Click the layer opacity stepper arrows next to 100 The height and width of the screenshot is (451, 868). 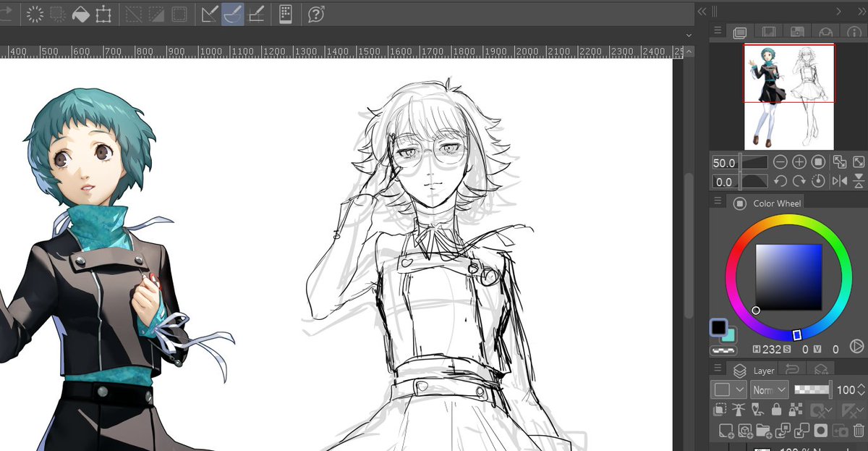[x=861, y=389]
